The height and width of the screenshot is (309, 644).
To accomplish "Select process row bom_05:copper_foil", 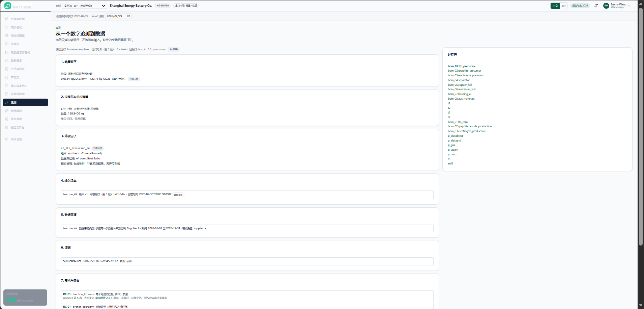I will click(460, 85).
